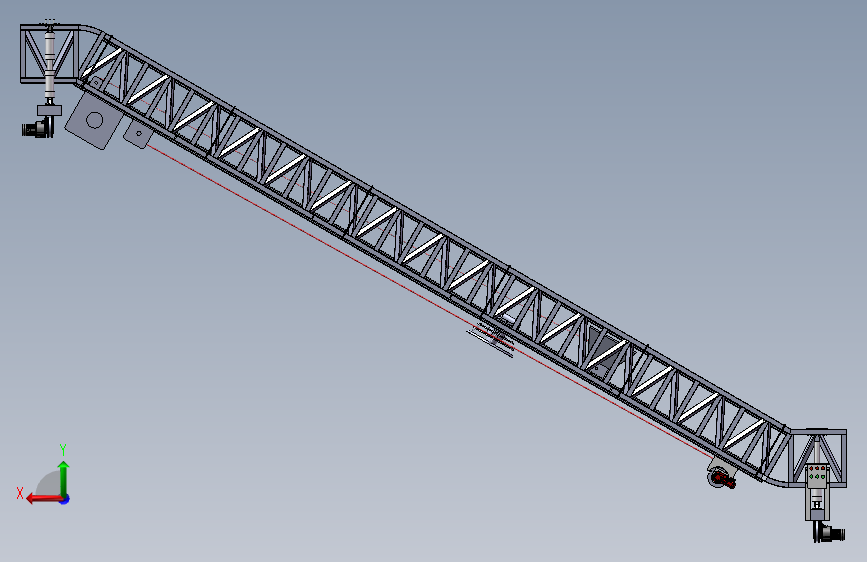Select the control box with red and green buttons

[817, 475]
